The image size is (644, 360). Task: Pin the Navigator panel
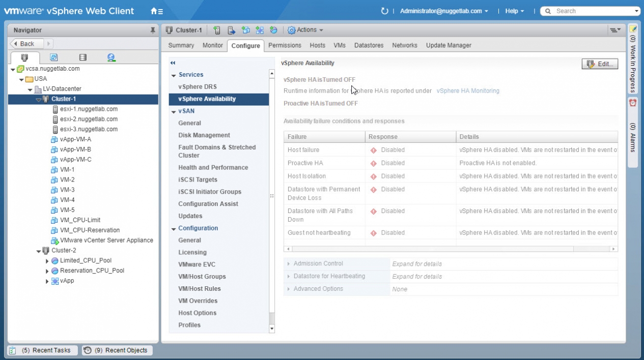click(153, 31)
